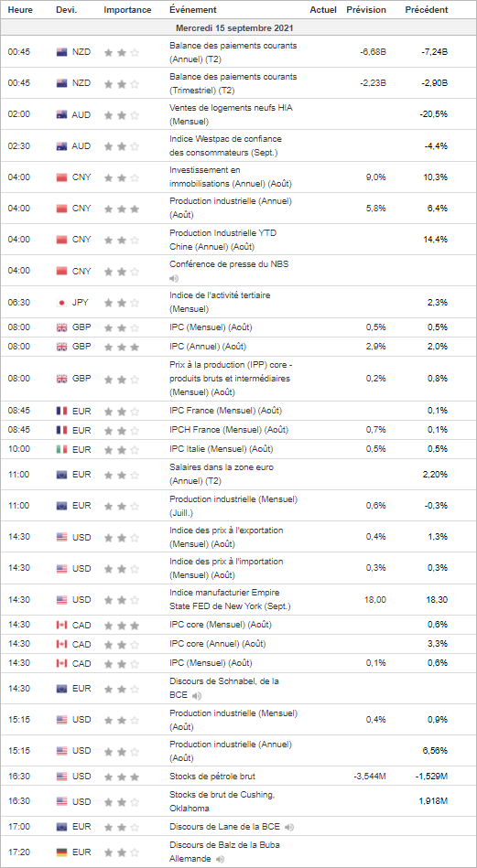
Task: Open Ventes de logements neufs HIA event
Action: tap(231, 114)
